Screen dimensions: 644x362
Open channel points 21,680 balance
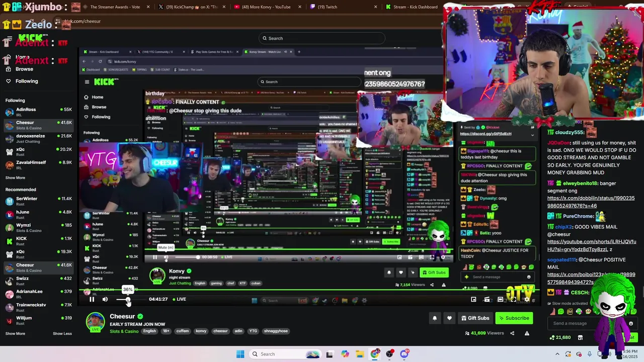point(560,337)
